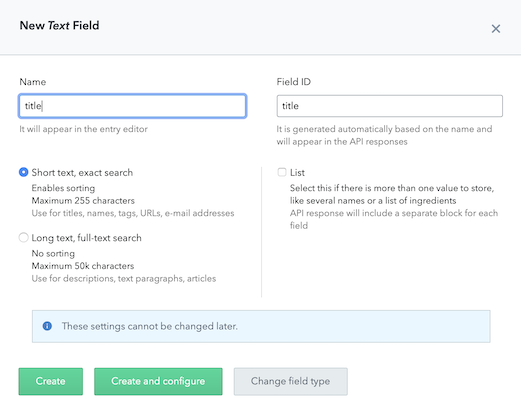Click the hint 'It will appear in the entry editor'
521x408 pixels.
click(83, 129)
